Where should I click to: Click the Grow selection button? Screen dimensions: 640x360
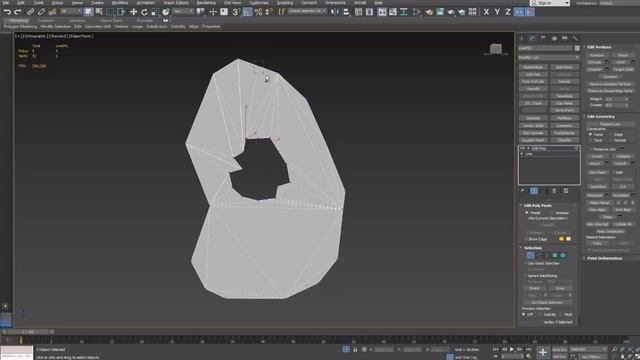[x=560, y=288]
